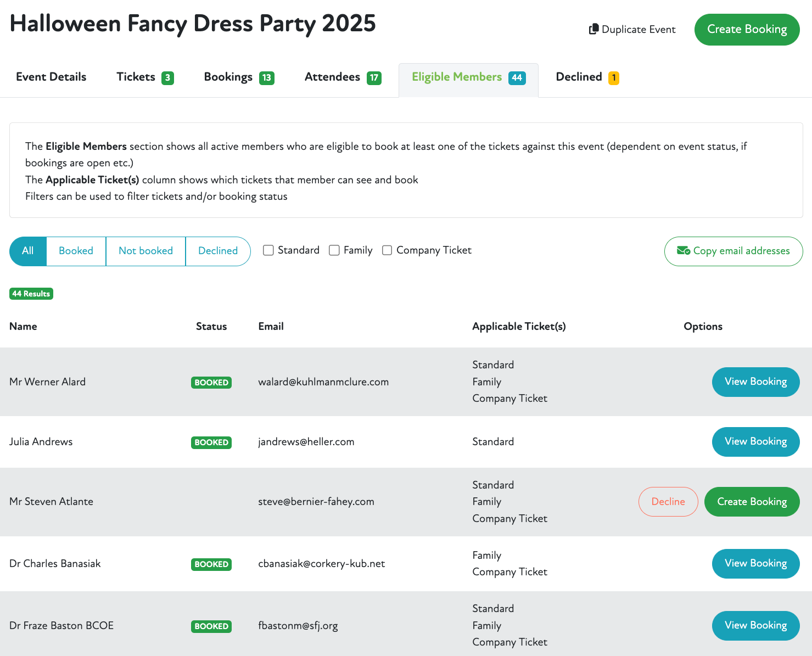This screenshot has height=656, width=812.
Task: Check the Company Ticket filter checkbox
Action: point(387,250)
